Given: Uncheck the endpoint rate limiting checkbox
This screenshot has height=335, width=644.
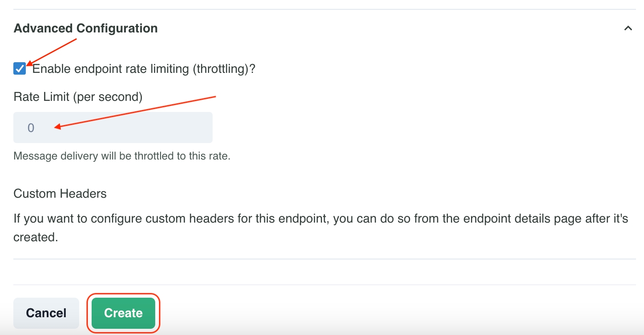Looking at the screenshot, I should (x=20, y=69).
